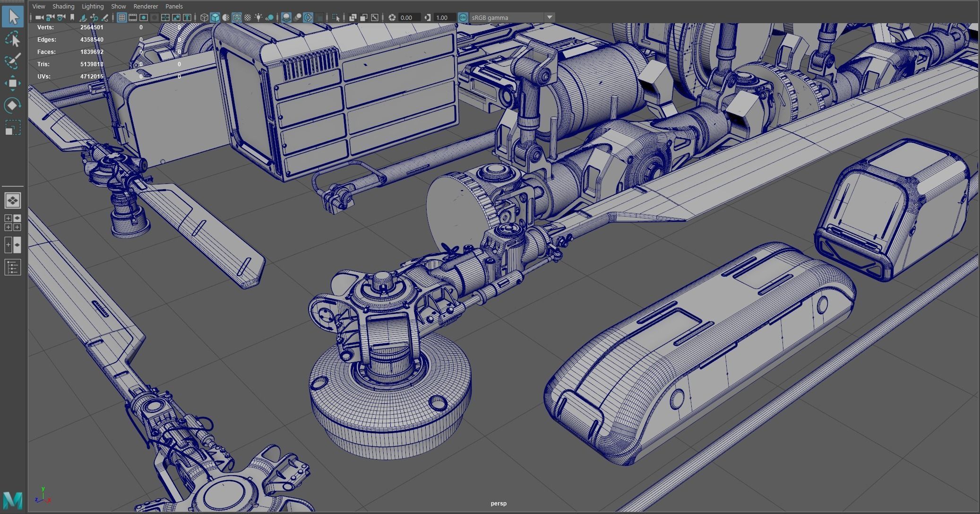Toggle the Film Gate display
This screenshot has width=980, height=514.
(132, 17)
